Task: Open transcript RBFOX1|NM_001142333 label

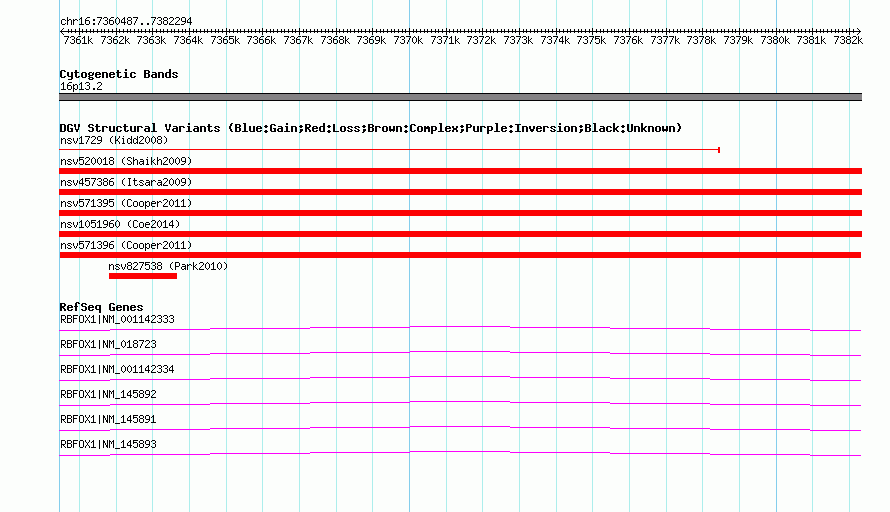Action: click(x=117, y=320)
